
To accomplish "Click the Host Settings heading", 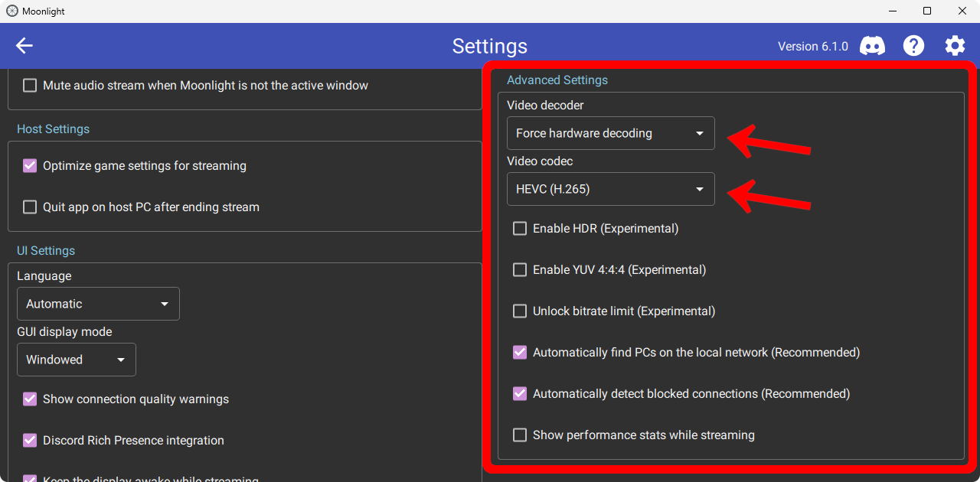I will coord(54,129).
